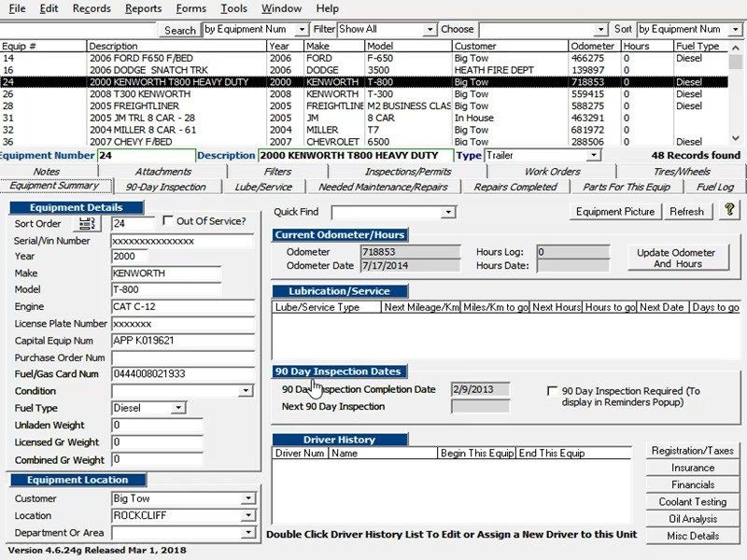Click the Refresh button
Screen dimensions: 747x560
(x=687, y=212)
